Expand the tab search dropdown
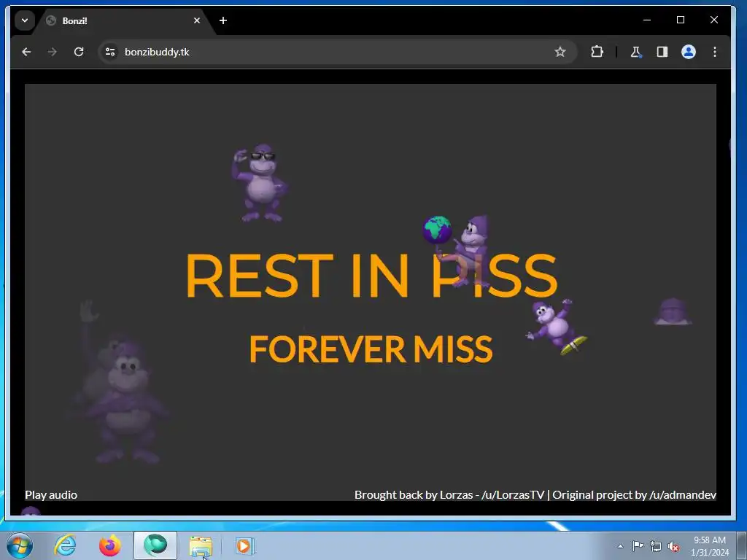The width and height of the screenshot is (747, 560). point(25,20)
